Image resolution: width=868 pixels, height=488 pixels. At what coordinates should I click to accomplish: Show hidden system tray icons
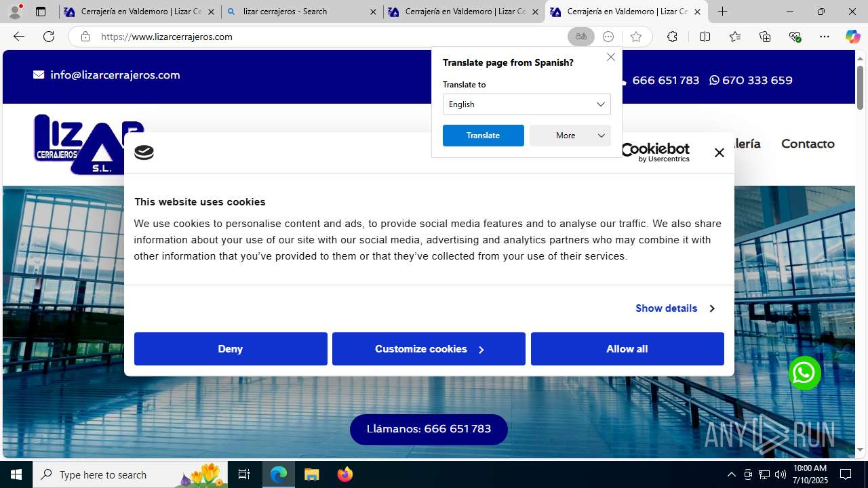pos(731,474)
